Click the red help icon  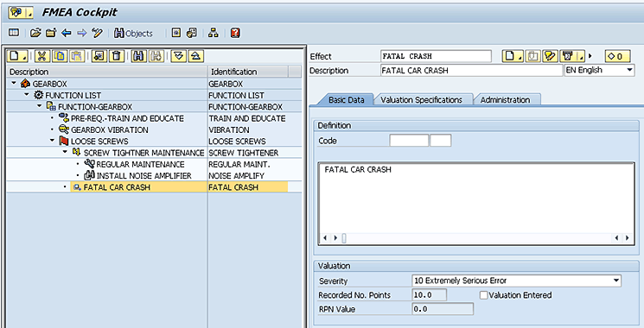(x=235, y=33)
